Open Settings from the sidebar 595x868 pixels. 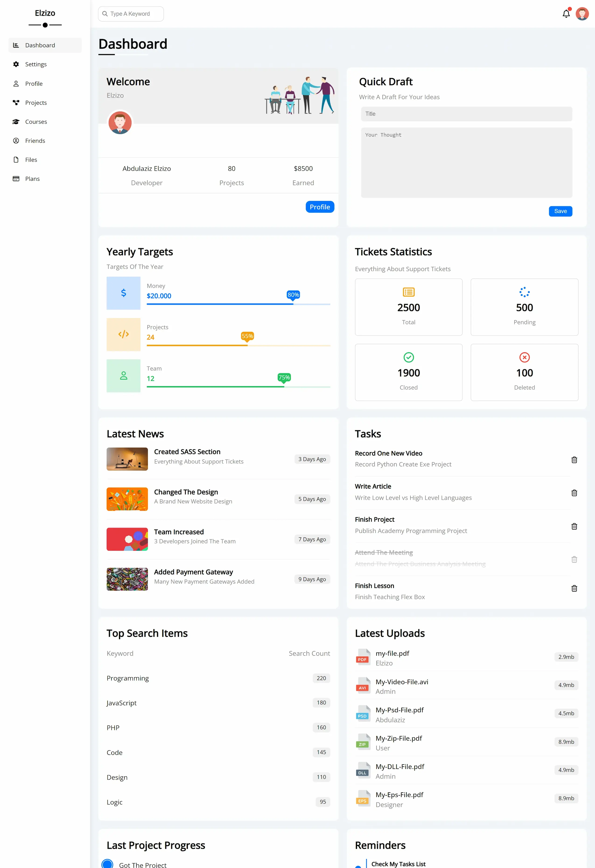pos(36,64)
